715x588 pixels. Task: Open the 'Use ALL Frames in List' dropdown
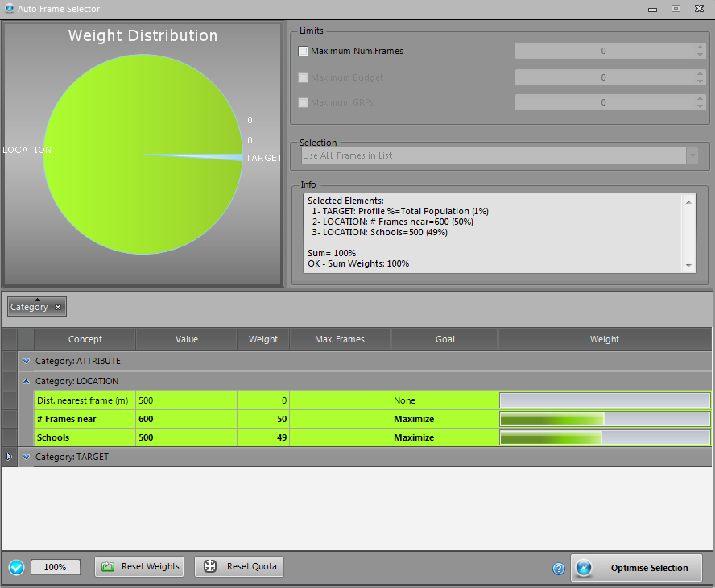click(x=692, y=155)
